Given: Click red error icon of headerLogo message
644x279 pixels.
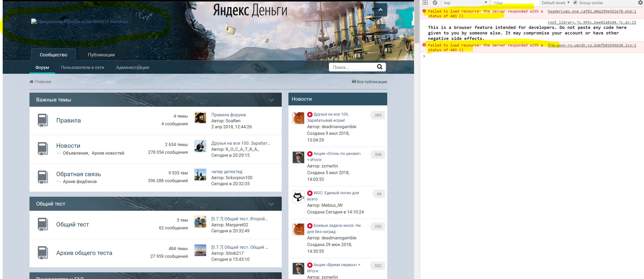Looking at the screenshot, I should coord(424,11).
